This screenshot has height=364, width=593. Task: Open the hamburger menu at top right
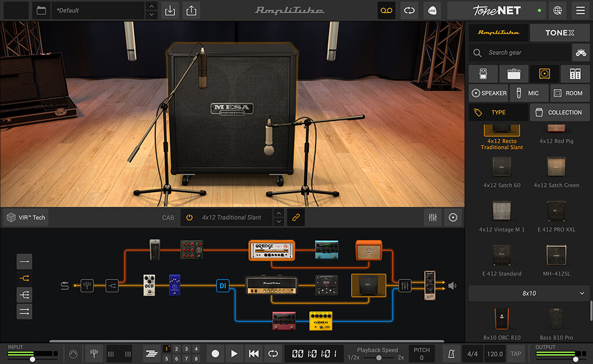[x=580, y=10]
